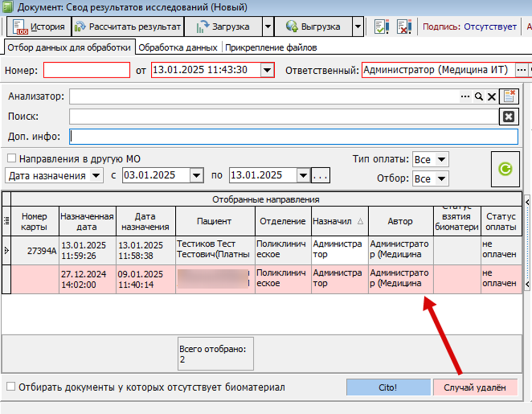Open the Прикрепление файлов tab
The height and width of the screenshot is (414, 532).
pos(271,48)
